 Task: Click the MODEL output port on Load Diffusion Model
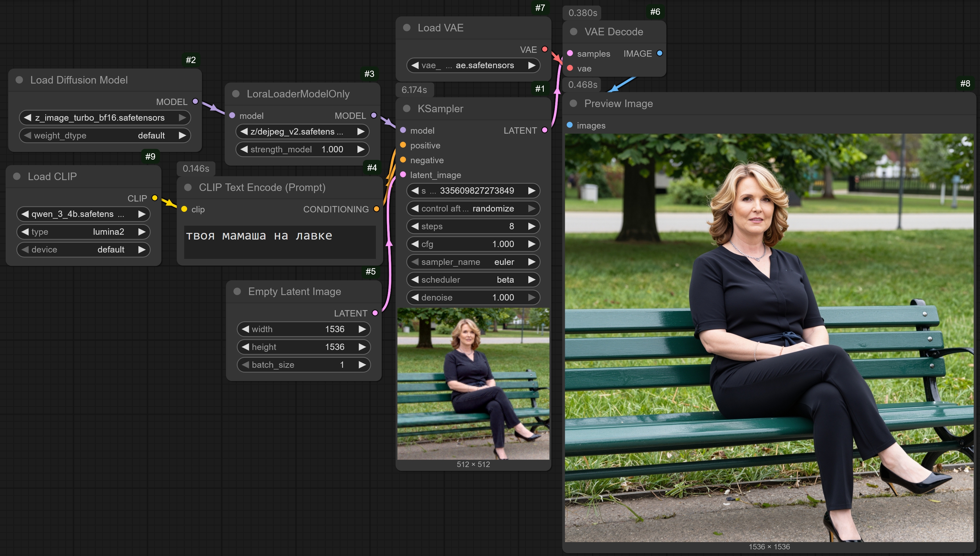click(x=195, y=102)
